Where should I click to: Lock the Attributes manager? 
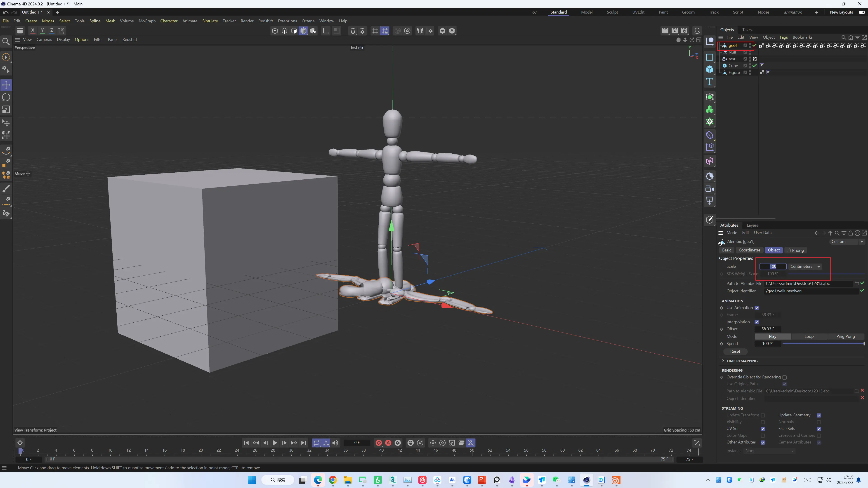click(x=850, y=233)
